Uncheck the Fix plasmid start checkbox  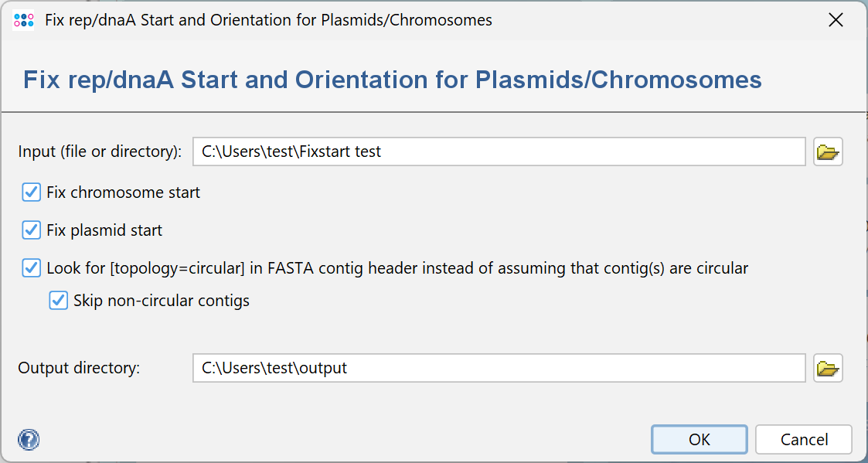[x=32, y=230]
